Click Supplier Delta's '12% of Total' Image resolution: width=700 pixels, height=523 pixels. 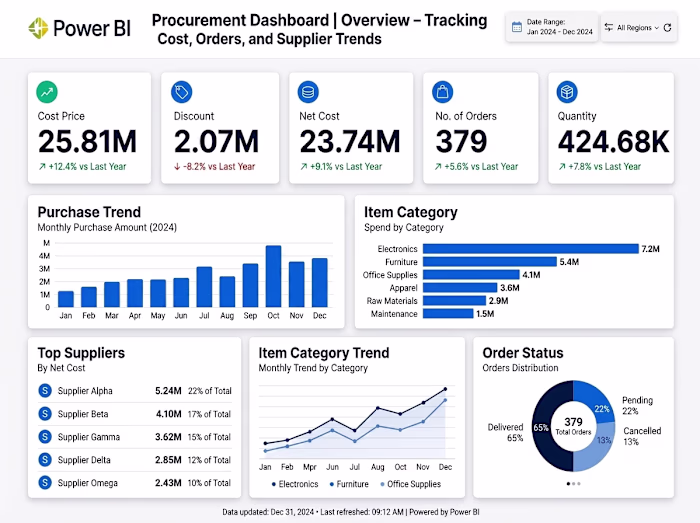coord(209,460)
